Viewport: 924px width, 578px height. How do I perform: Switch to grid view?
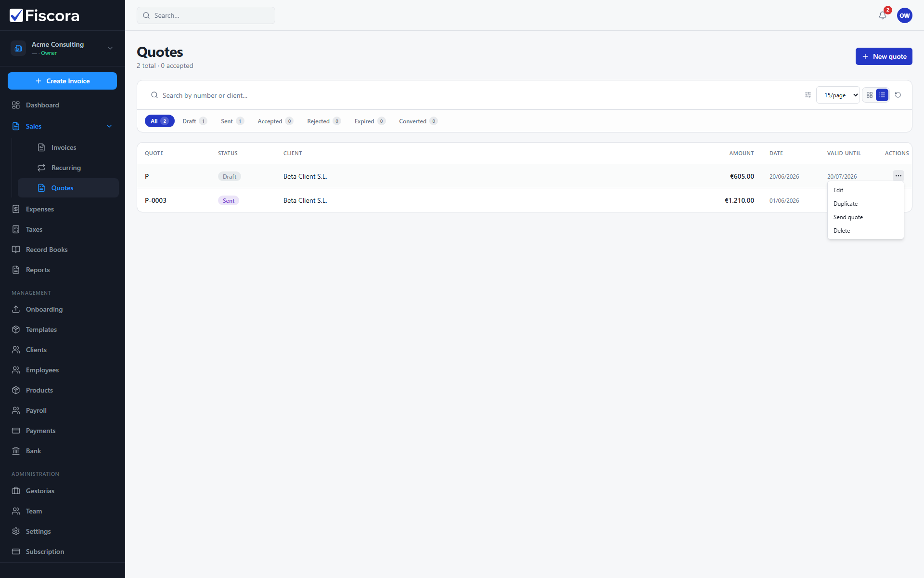coord(870,95)
